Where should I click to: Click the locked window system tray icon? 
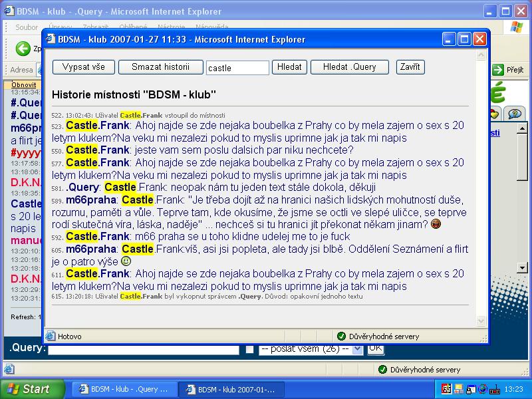click(471, 389)
